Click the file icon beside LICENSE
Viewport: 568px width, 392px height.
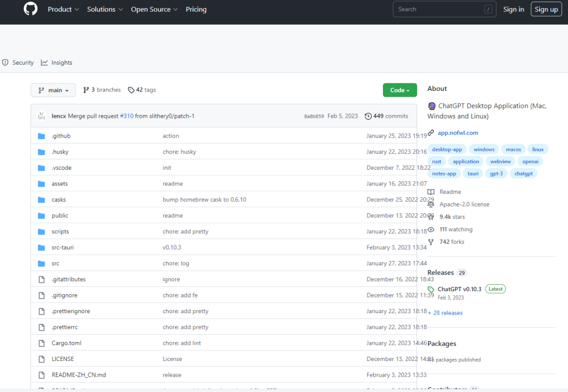(42, 359)
